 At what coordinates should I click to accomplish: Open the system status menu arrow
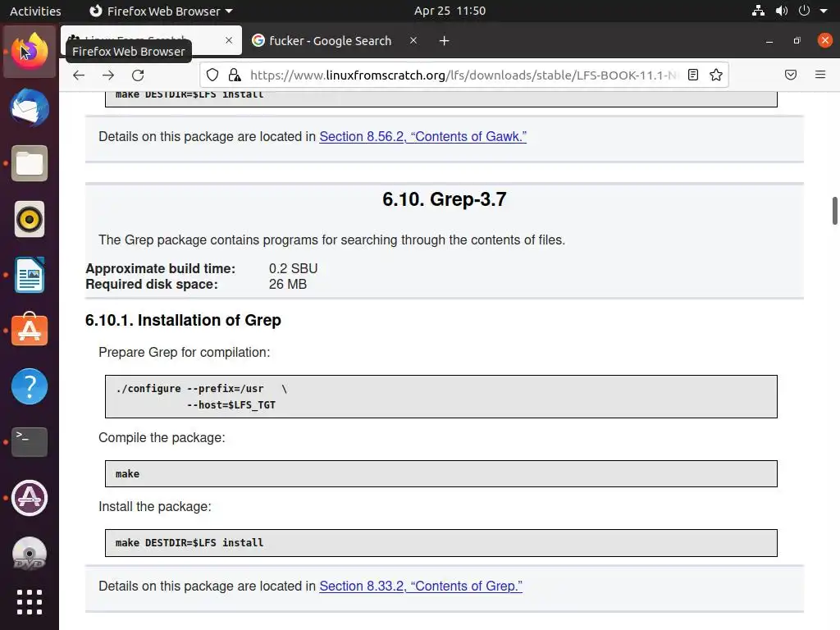click(x=824, y=11)
